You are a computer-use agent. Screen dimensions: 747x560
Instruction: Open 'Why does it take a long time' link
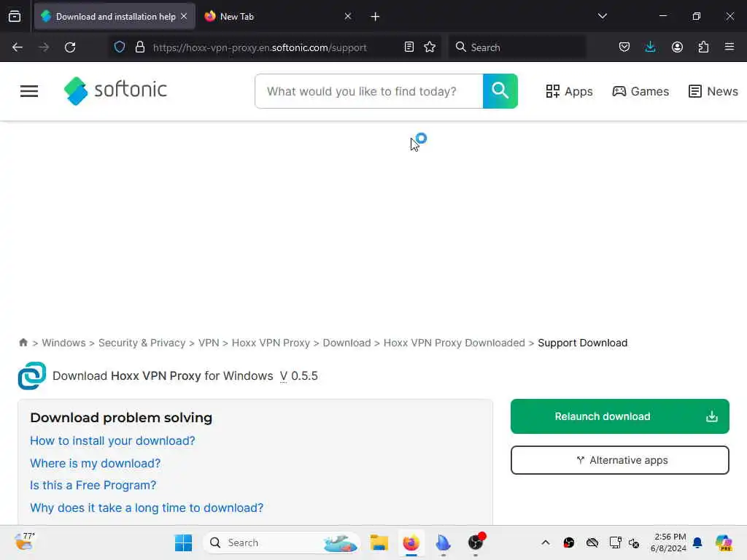click(147, 507)
